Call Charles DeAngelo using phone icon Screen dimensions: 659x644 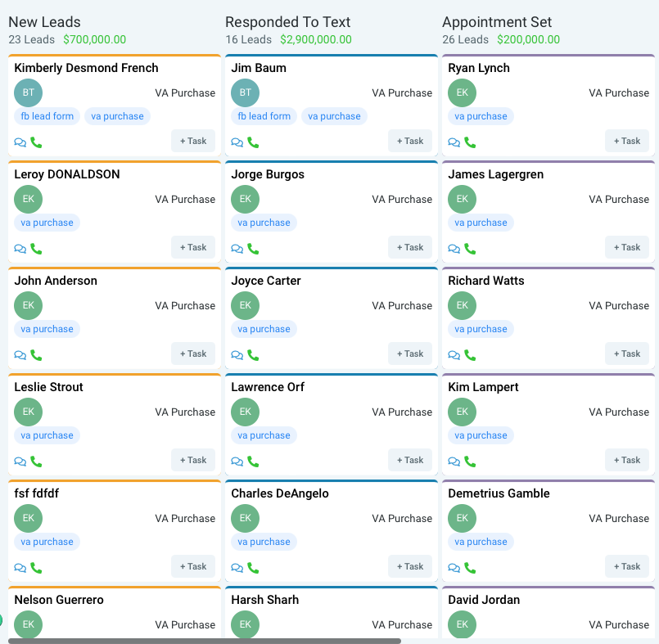tap(253, 568)
